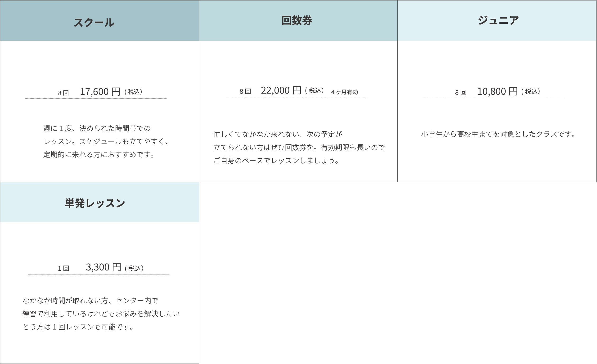Click 8回 label in the ジュニア card
Screen dimensions: 597x364
pyautogui.click(x=461, y=93)
